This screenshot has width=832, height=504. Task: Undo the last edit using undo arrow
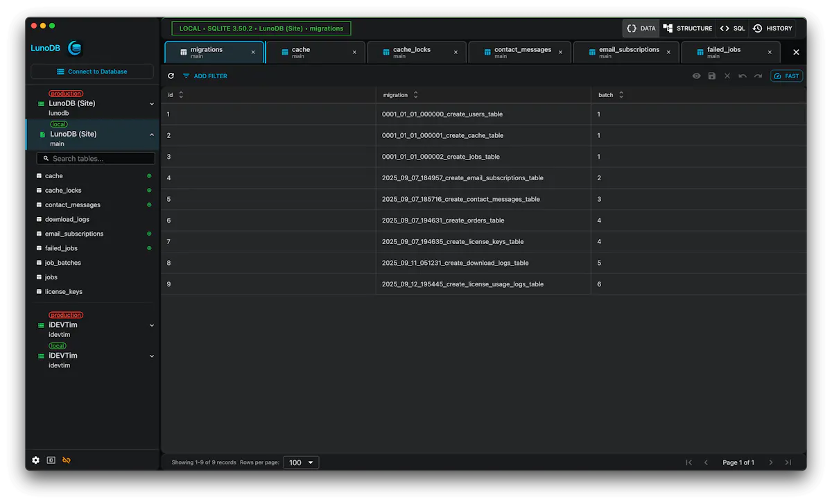743,76
